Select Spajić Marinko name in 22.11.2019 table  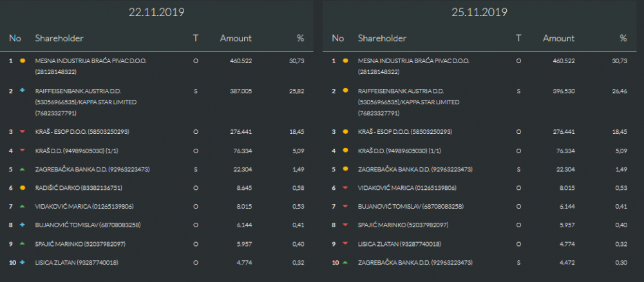click(x=80, y=244)
